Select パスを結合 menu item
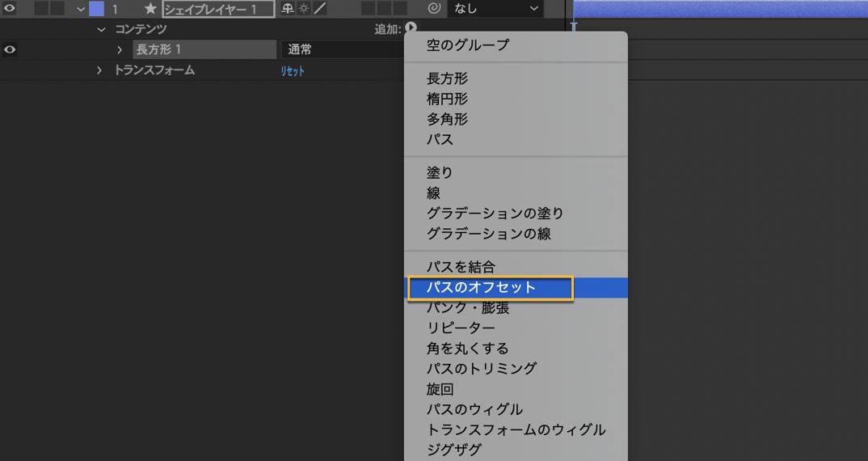This screenshot has width=868, height=461. point(516,267)
